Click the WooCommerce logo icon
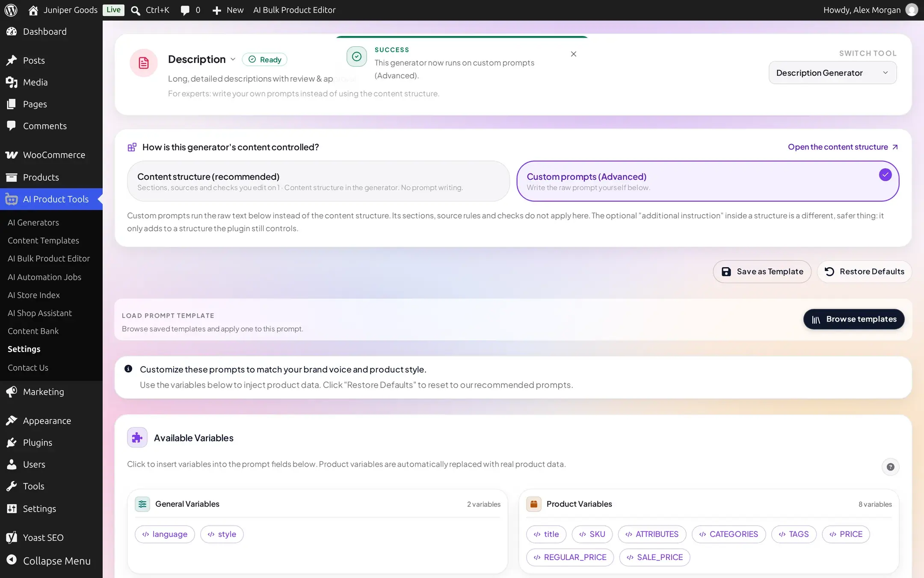Image resolution: width=924 pixels, height=578 pixels. point(12,155)
